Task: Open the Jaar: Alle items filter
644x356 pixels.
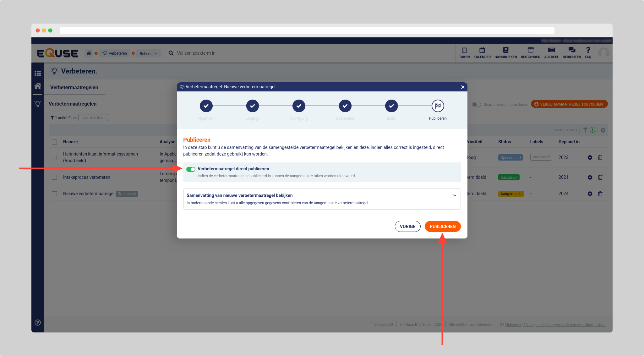Action: pyautogui.click(x=93, y=118)
